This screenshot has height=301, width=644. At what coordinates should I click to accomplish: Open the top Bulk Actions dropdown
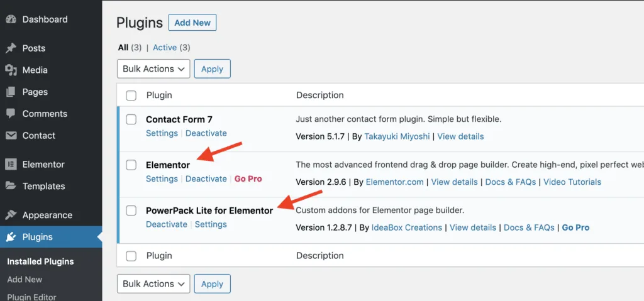click(x=153, y=69)
